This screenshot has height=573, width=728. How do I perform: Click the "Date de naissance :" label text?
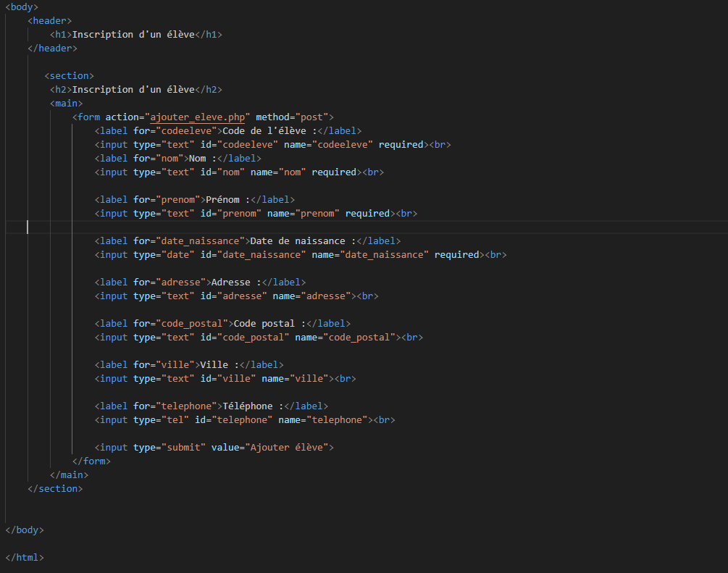point(303,241)
